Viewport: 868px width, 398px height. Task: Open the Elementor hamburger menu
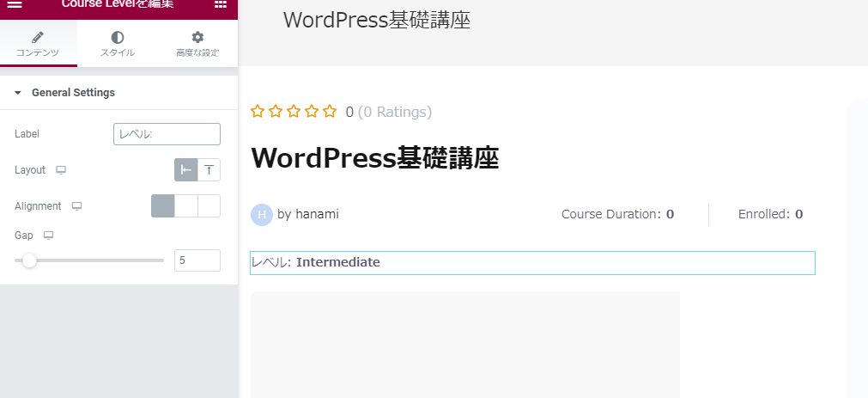coord(15,4)
